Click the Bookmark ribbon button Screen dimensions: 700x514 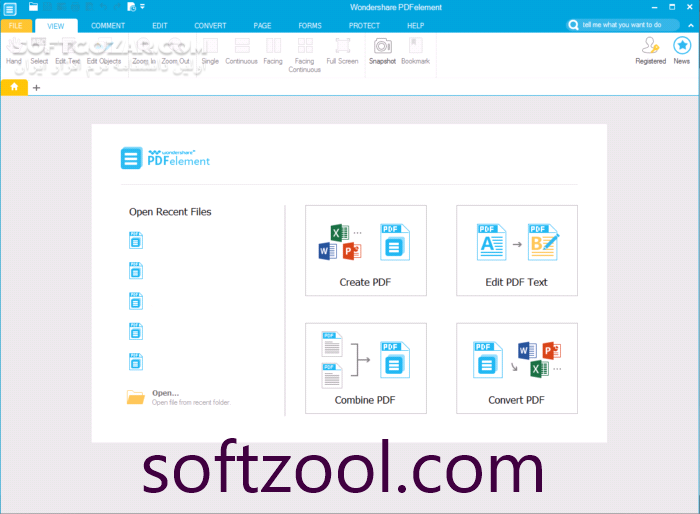416,51
